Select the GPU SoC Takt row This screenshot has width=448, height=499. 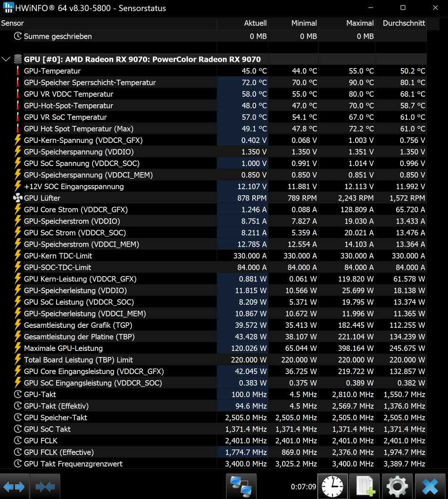point(213,429)
